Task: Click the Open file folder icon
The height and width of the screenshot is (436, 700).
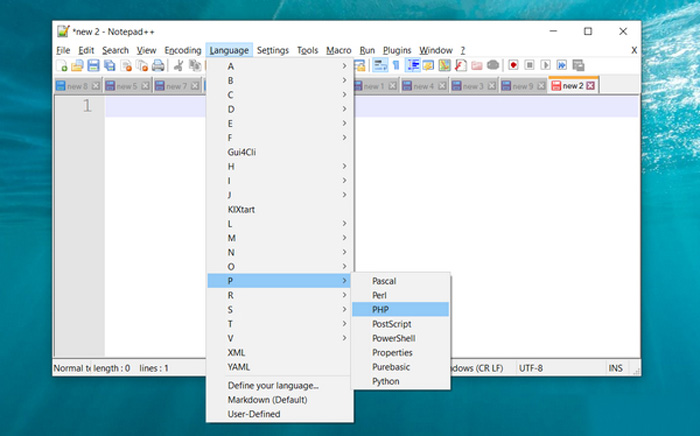Action: tap(77, 66)
